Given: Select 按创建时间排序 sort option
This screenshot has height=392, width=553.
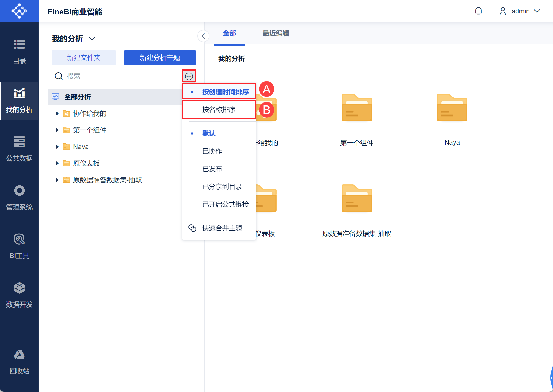Looking at the screenshot, I should (219, 92).
